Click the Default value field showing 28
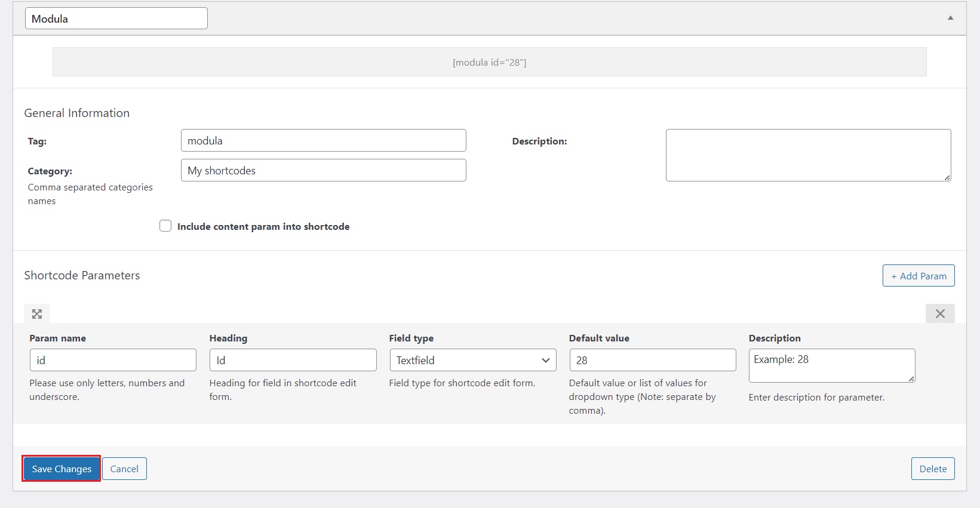Image resolution: width=980 pixels, height=508 pixels. tap(652, 360)
